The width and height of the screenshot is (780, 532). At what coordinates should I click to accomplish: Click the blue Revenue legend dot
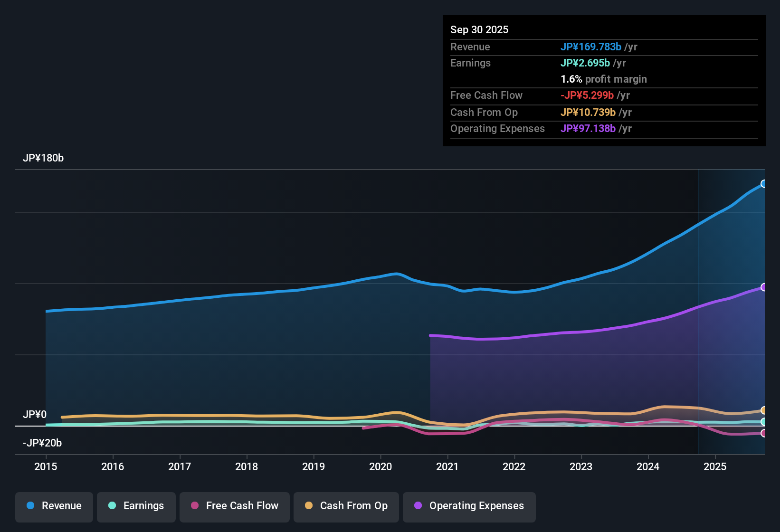[x=30, y=506]
